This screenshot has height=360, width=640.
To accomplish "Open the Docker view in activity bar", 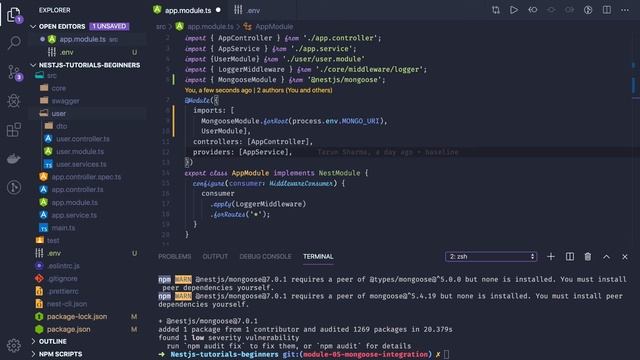I will tap(14, 158).
